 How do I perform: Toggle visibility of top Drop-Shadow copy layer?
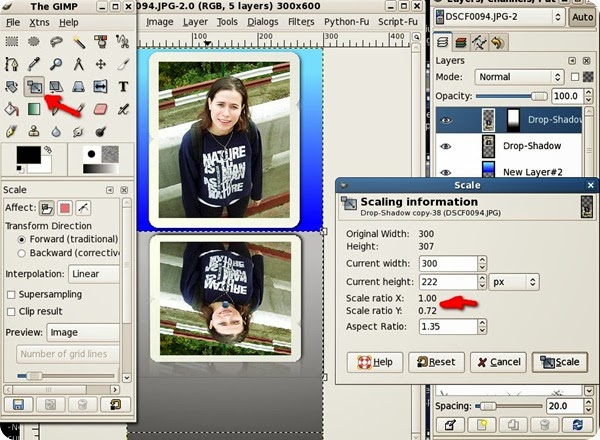tap(446, 120)
